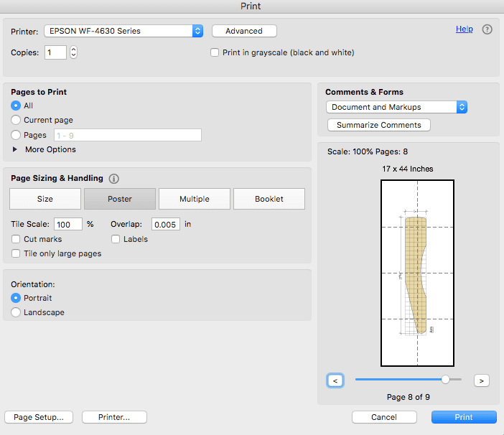Open the Printer selection dropdown
The height and width of the screenshot is (435, 504).
pyautogui.click(x=123, y=31)
